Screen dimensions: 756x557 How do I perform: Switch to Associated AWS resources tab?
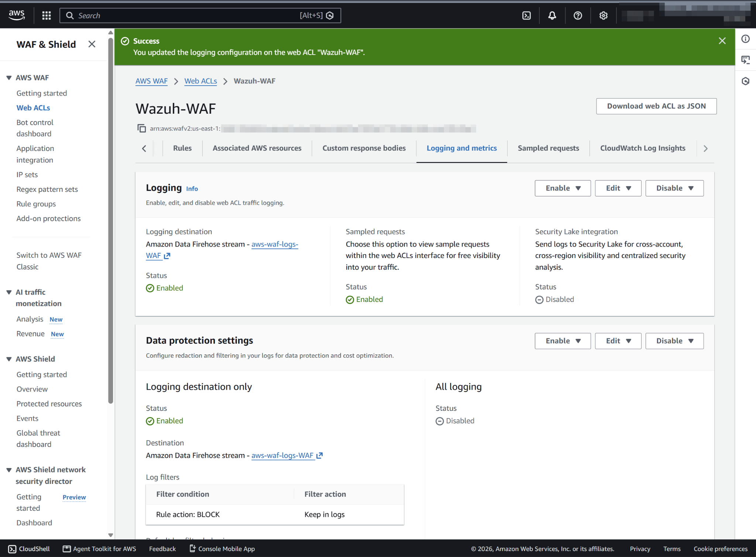[257, 148]
